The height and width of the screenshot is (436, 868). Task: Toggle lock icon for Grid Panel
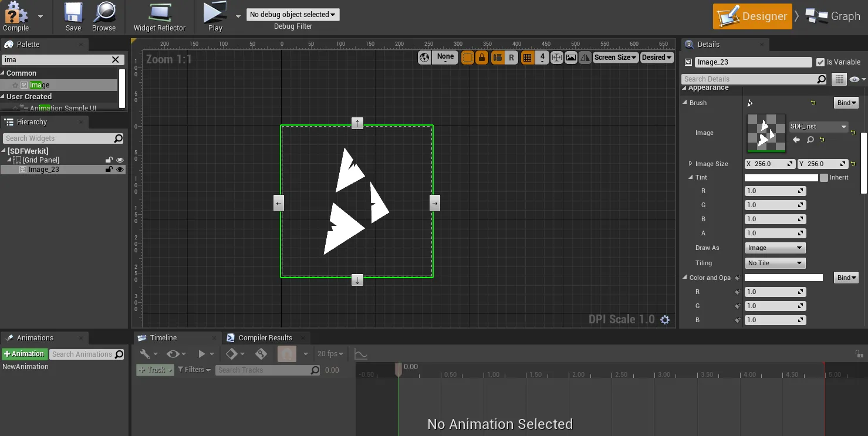(109, 160)
